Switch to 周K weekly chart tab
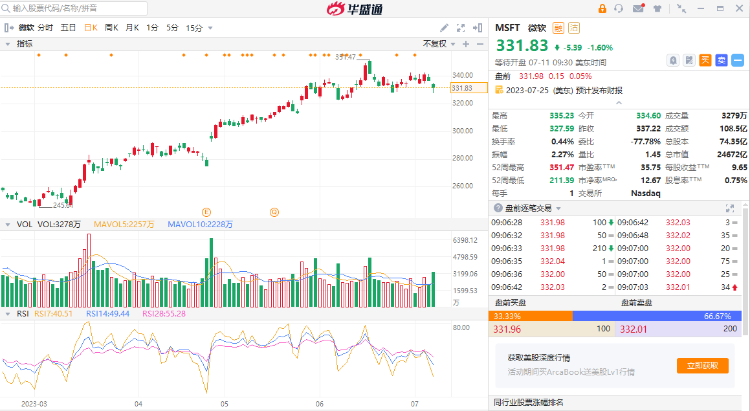This screenshot has width=750, height=411. 112,27
